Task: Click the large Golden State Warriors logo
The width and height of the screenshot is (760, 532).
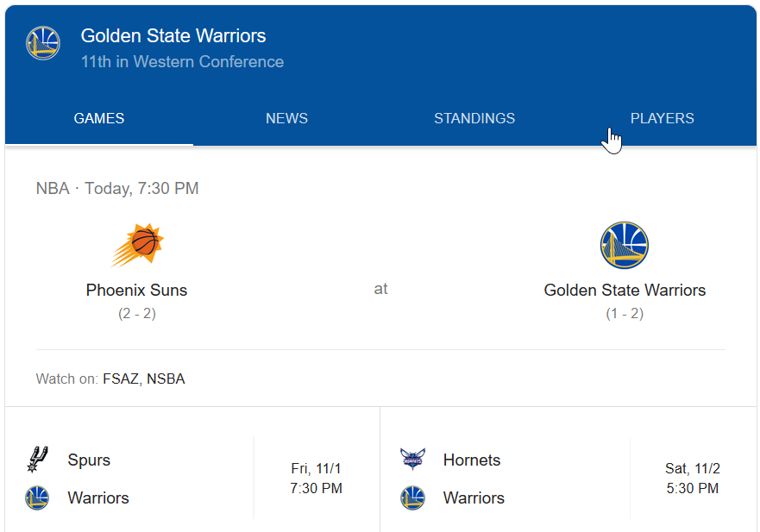Action: [x=624, y=246]
